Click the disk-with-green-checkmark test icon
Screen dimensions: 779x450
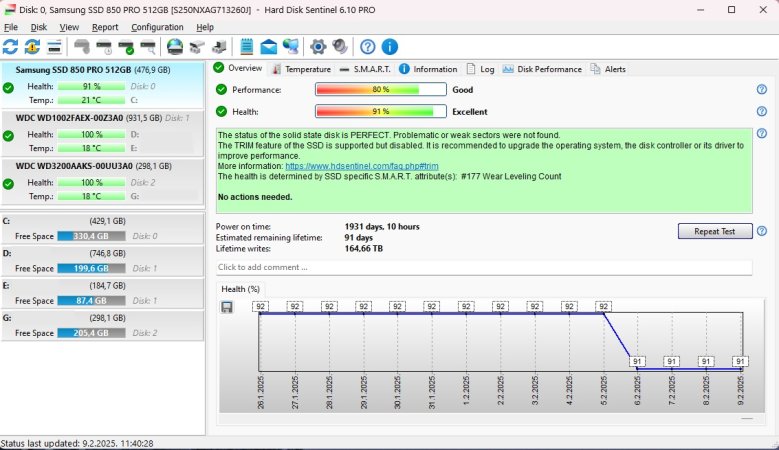[x=126, y=47]
